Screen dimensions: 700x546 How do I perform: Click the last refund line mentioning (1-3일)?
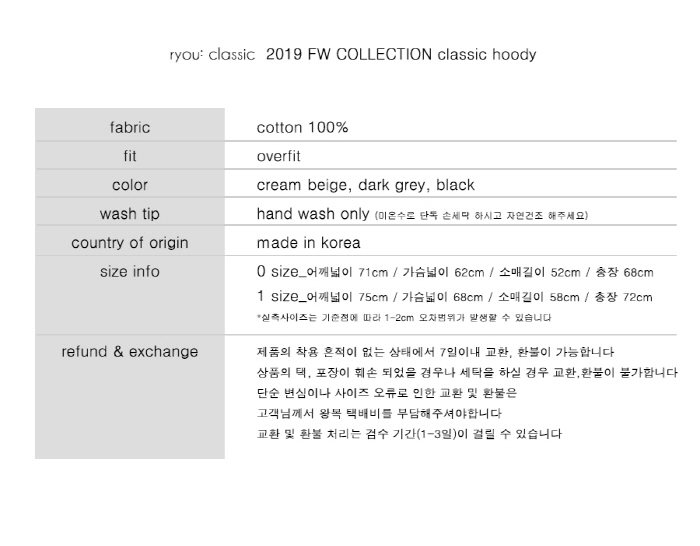pyautogui.click(x=409, y=433)
